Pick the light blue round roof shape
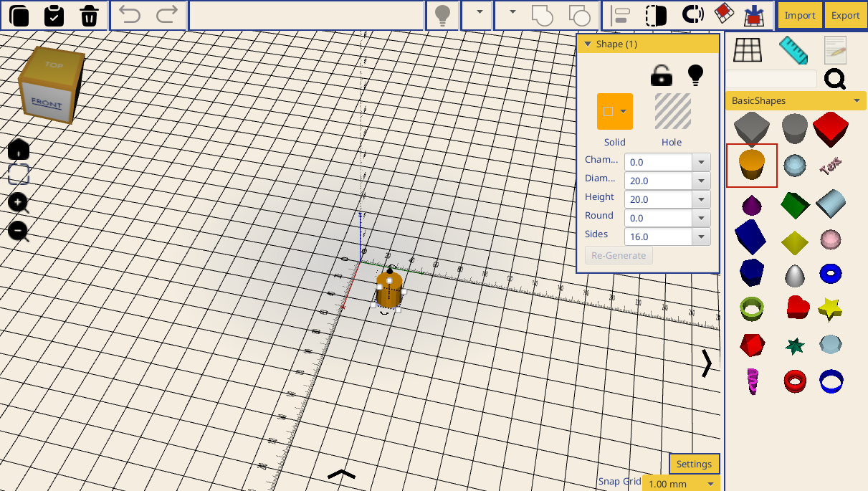This screenshot has width=868, height=491. (x=831, y=203)
